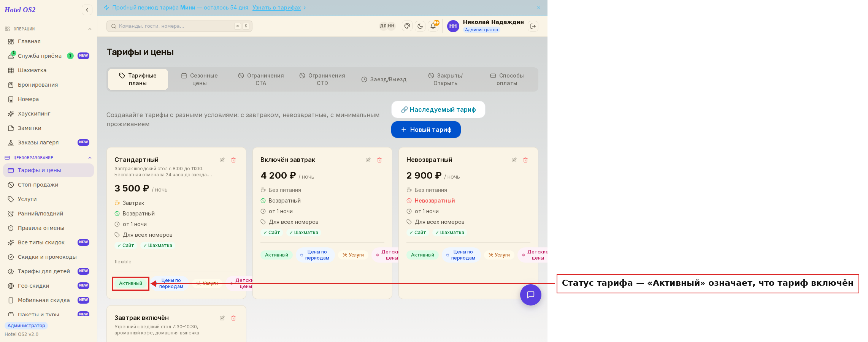Delete the Невозвратный tariff via trash icon
Viewport: 868px width, 342px height.
point(525,160)
